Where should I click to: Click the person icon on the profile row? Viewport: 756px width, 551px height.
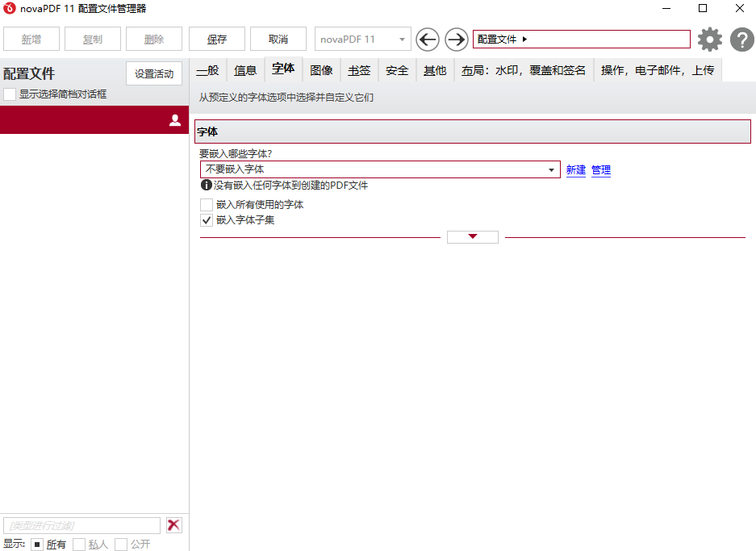click(x=175, y=119)
